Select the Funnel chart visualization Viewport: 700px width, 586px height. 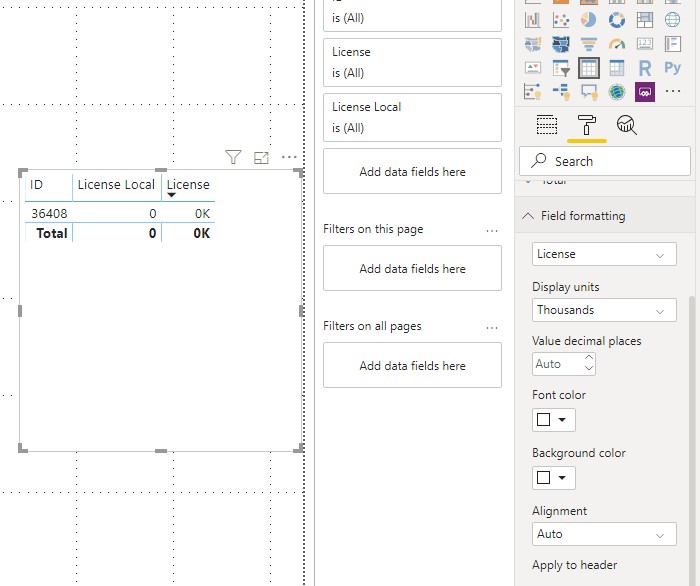[x=588, y=44]
